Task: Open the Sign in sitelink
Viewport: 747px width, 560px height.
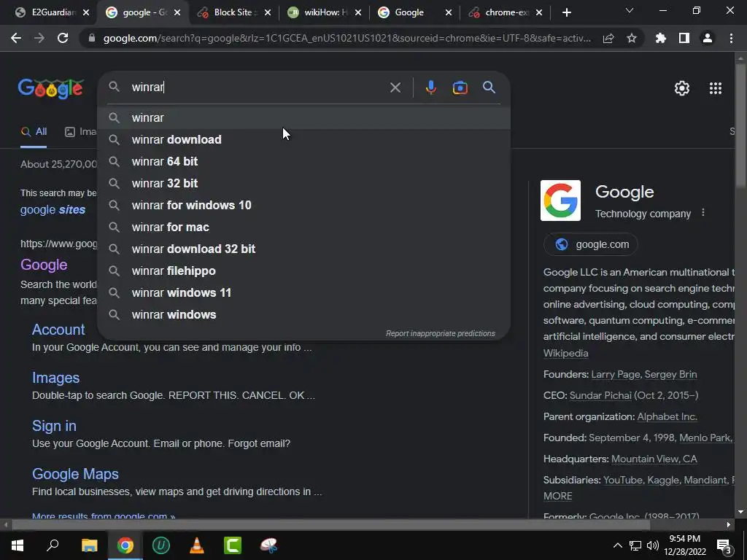Action: pos(54,426)
